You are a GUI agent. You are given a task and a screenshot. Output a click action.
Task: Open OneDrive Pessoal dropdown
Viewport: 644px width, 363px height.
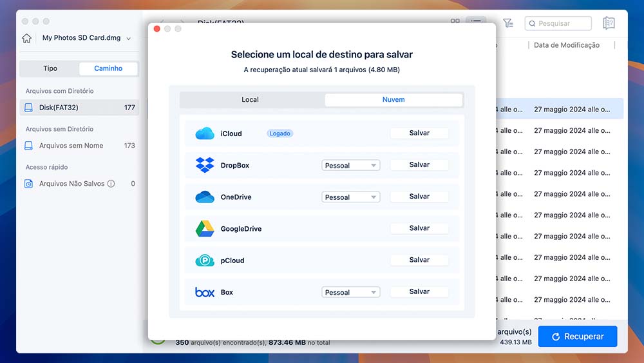pyautogui.click(x=350, y=197)
